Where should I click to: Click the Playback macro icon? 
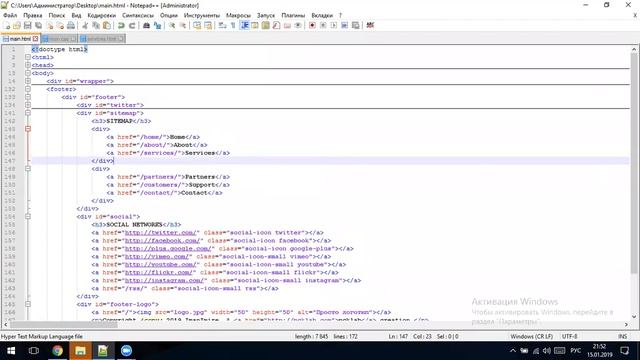333,25
